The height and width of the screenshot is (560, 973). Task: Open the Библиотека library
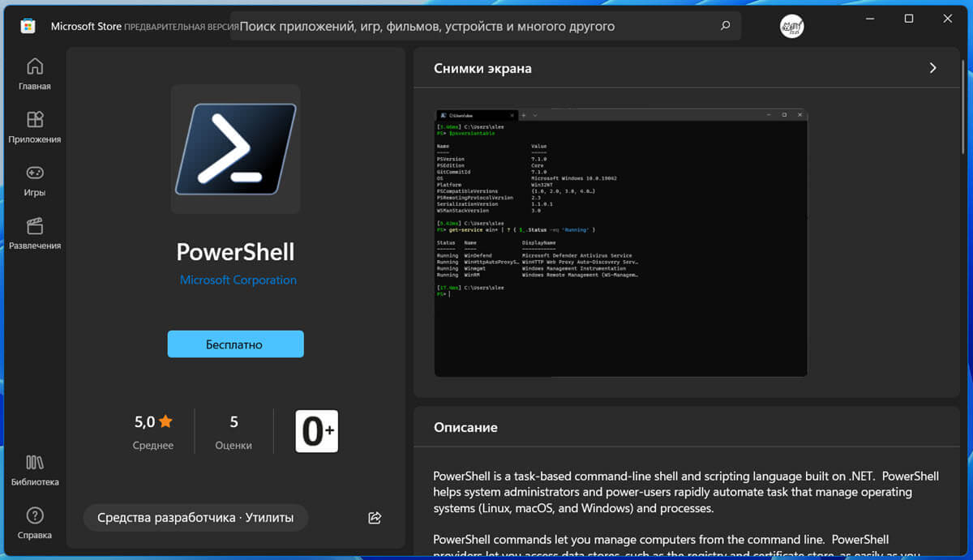[34, 470]
